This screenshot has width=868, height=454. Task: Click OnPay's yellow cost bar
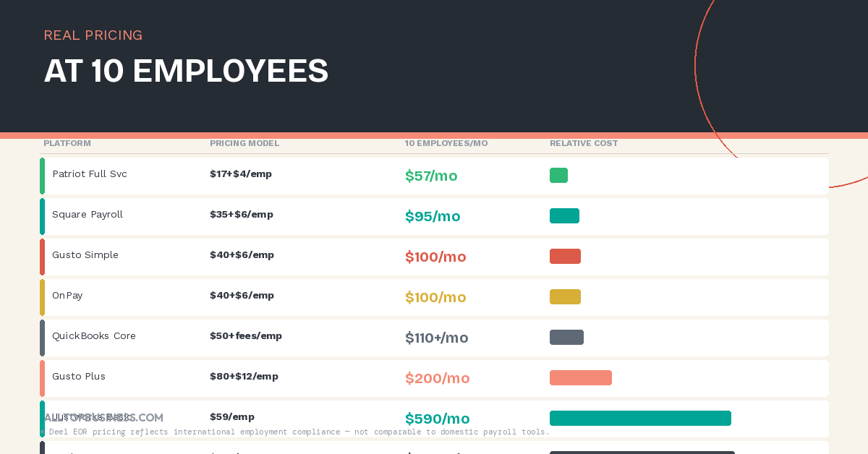coord(565,296)
